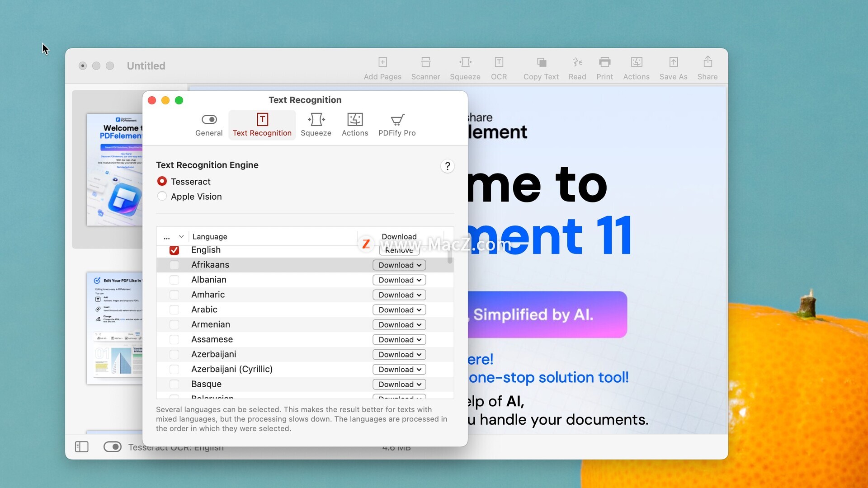Click the Afrikaans language name
This screenshot has height=488, width=868.
tap(210, 265)
